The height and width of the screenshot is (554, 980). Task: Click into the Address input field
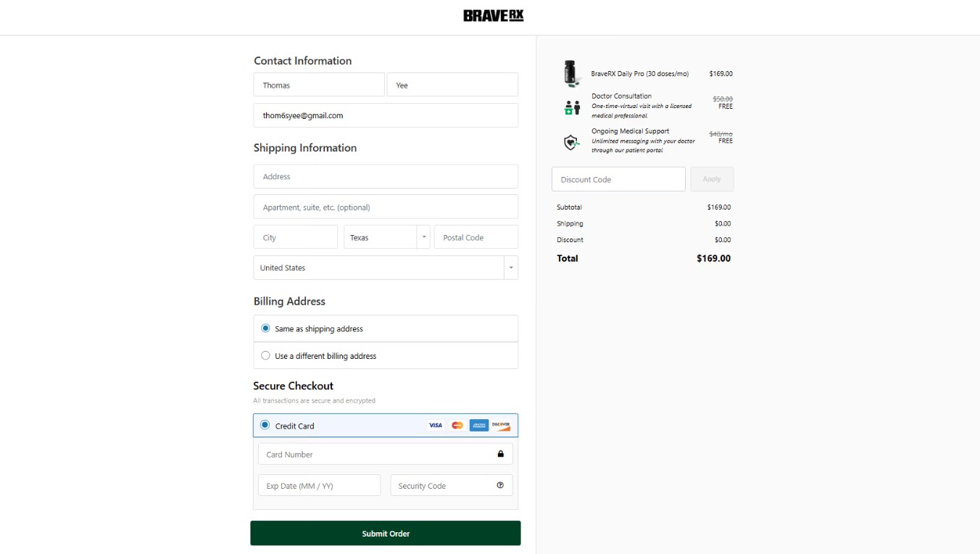click(386, 176)
